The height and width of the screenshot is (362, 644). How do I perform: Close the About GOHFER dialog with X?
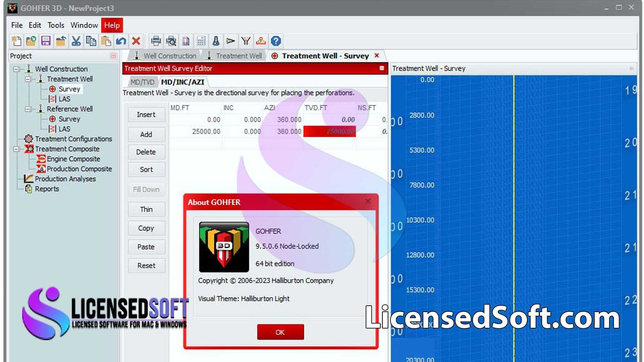367,201
